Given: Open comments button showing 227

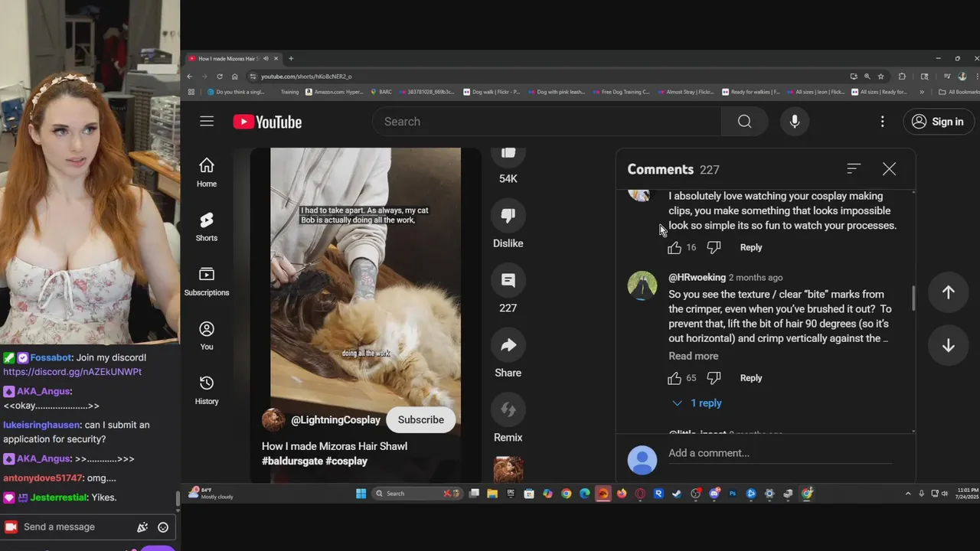Looking at the screenshot, I should click(x=508, y=282).
